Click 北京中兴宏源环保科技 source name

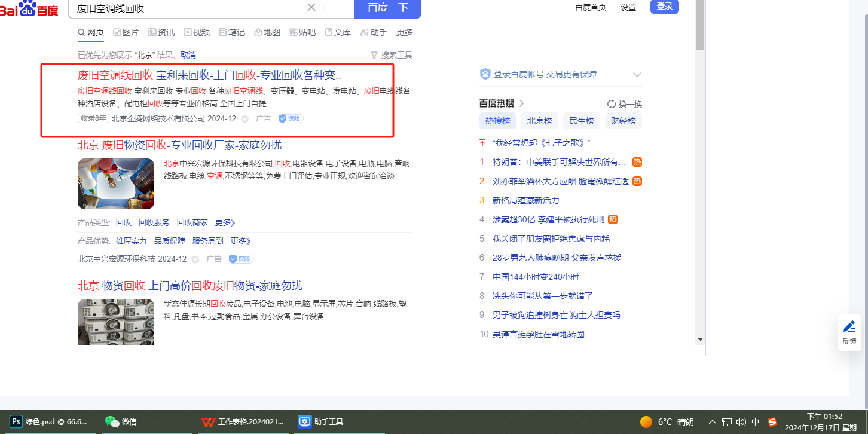coord(117,259)
